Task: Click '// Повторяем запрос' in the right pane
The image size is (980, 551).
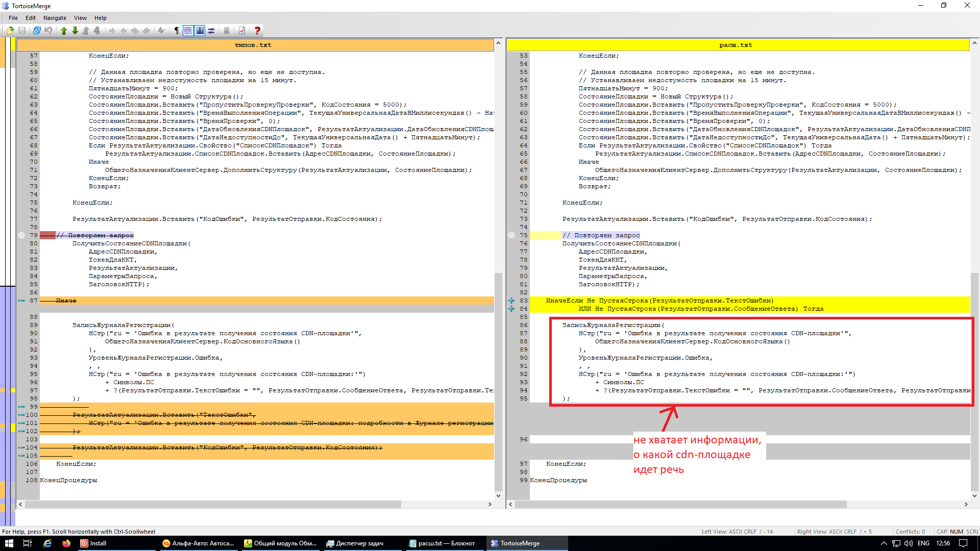Action: tap(601, 235)
